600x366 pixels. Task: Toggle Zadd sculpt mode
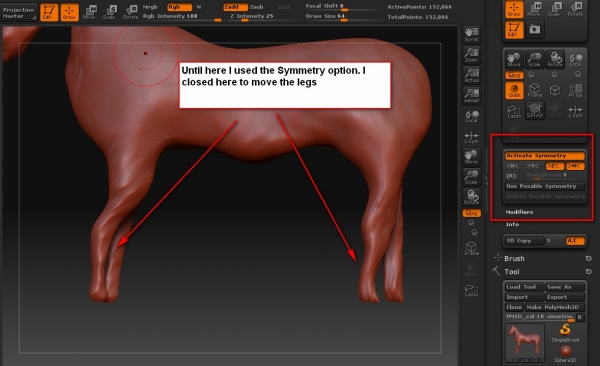(x=235, y=7)
